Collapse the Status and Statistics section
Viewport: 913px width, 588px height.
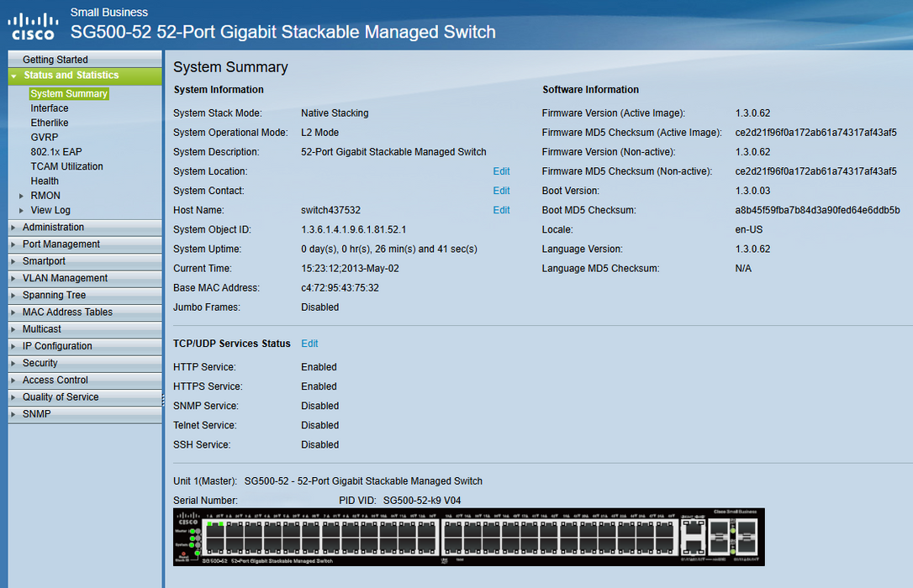(84, 76)
